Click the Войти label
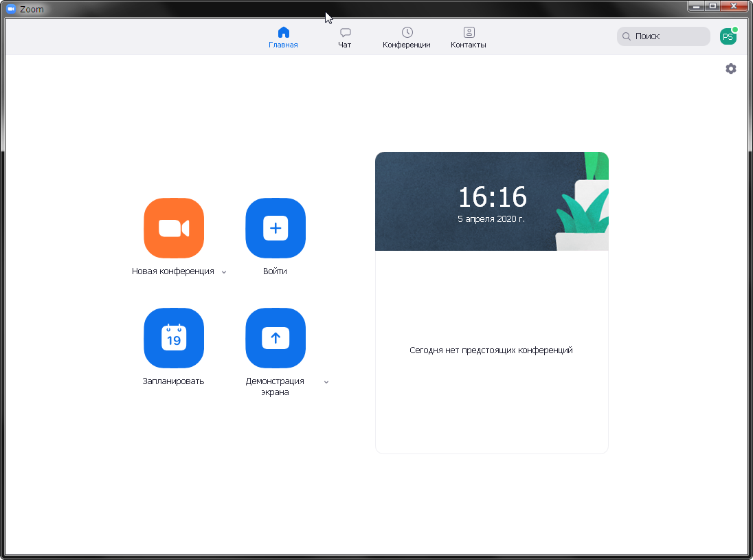Screen dimensions: 753x560 [x=276, y=271]
